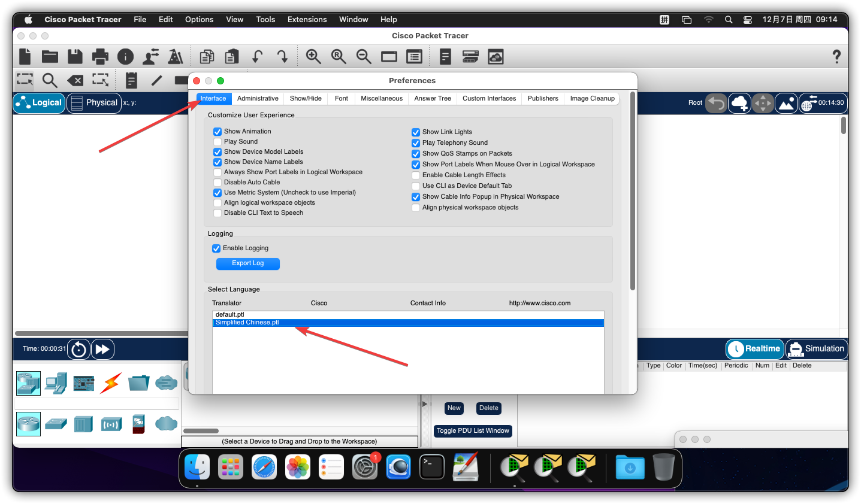Open the Activity Wizard icon

150,57
